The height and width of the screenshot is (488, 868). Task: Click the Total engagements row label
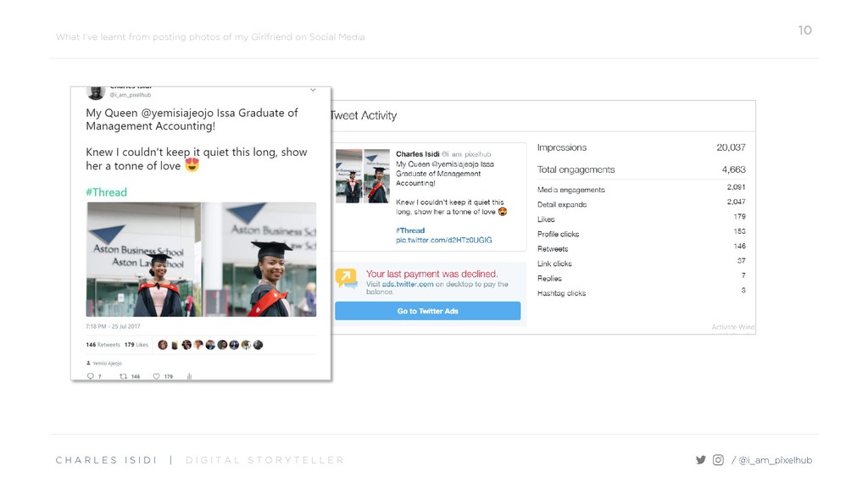576,169
